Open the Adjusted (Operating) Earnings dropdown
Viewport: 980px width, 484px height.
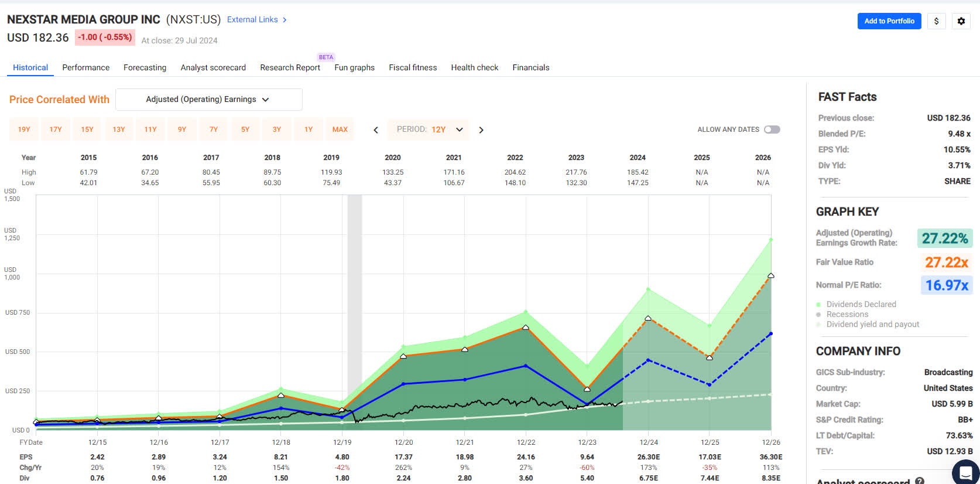pos(209,100)
